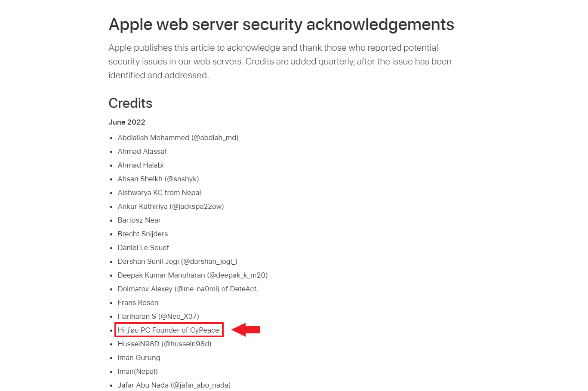Select the Ahmad Halabi credit line

[141, 165]
